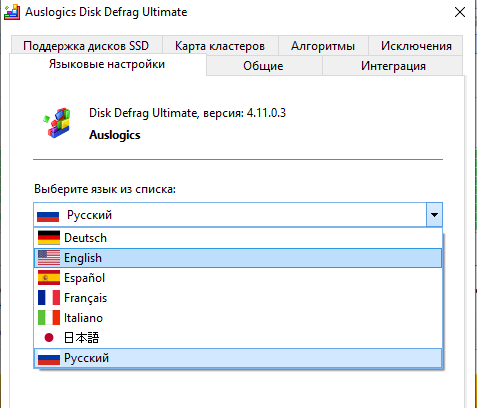Click the French flag icon
477x408 pixels.
click(x=49, y=298)
